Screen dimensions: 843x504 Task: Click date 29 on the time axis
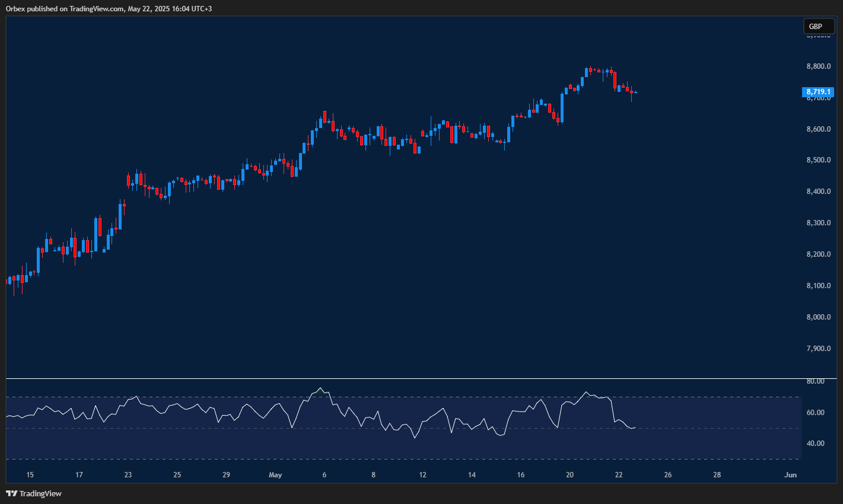(x=226, y=475)
